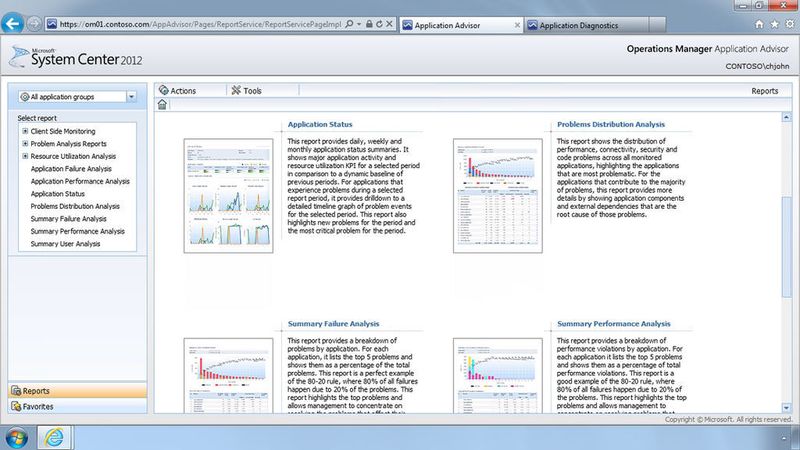
Task: Show hidden system tray icons arrow
Action: (x=784, y=438)
